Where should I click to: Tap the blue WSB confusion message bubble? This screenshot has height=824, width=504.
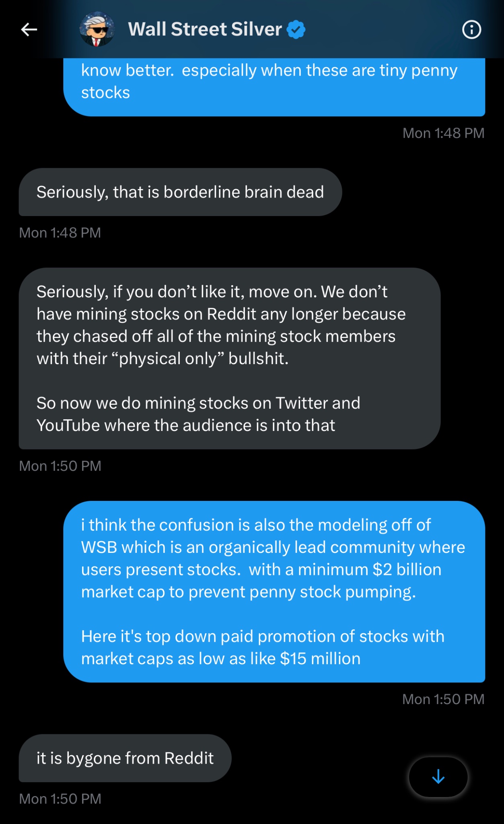274,591
